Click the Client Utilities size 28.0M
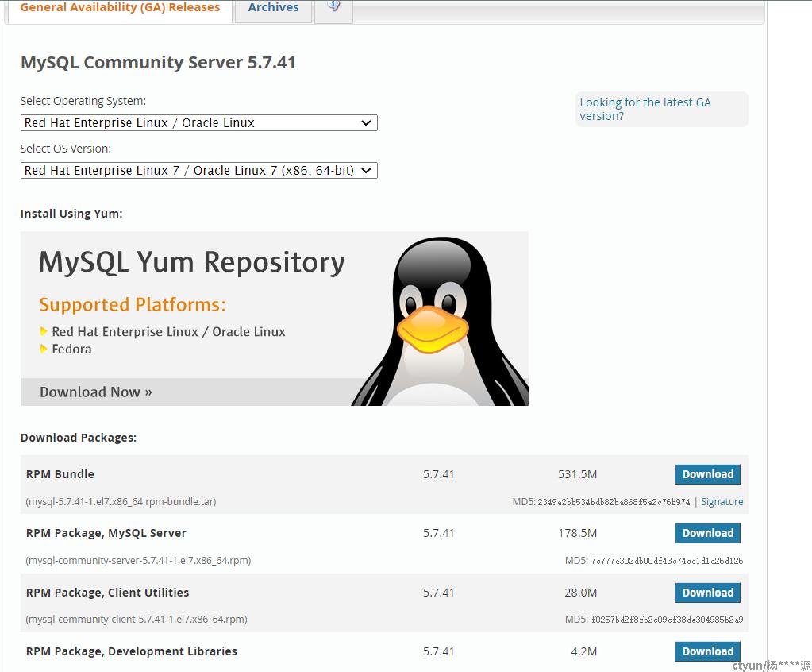 (x=580, y=593)
